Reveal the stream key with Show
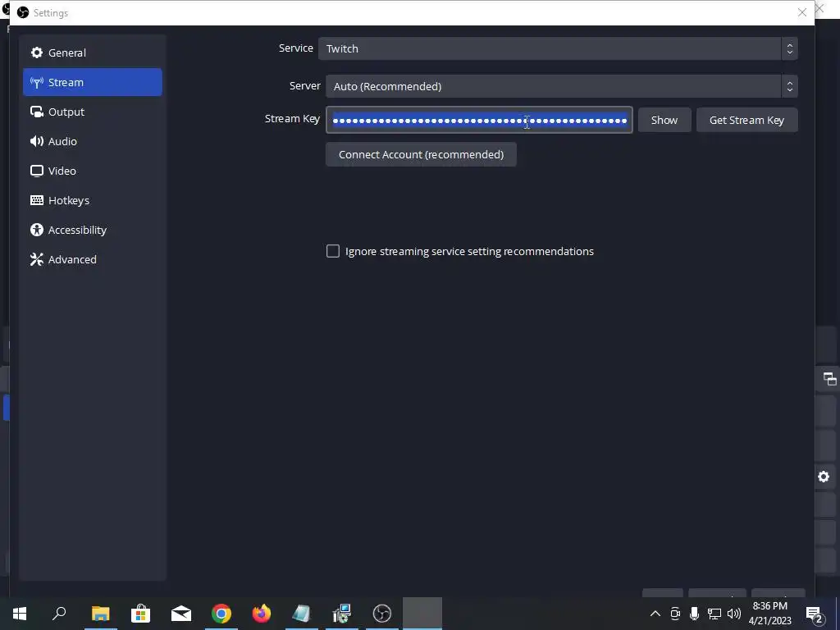The height and width of the screenshot is (630, 840). [x=664, y=120]
